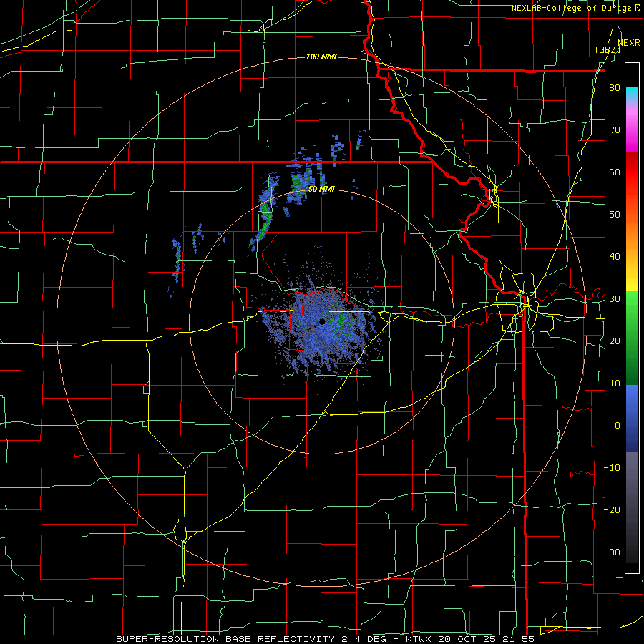Click the 40 value on dBZ scale
Viewport: 644px width, 644px height.
pos(615,257)
